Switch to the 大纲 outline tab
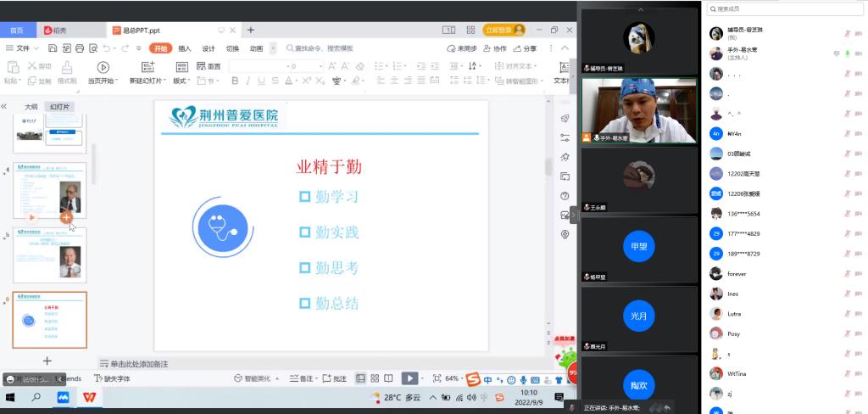The width and height of the screenshot is (868, 414). point(31,107)
